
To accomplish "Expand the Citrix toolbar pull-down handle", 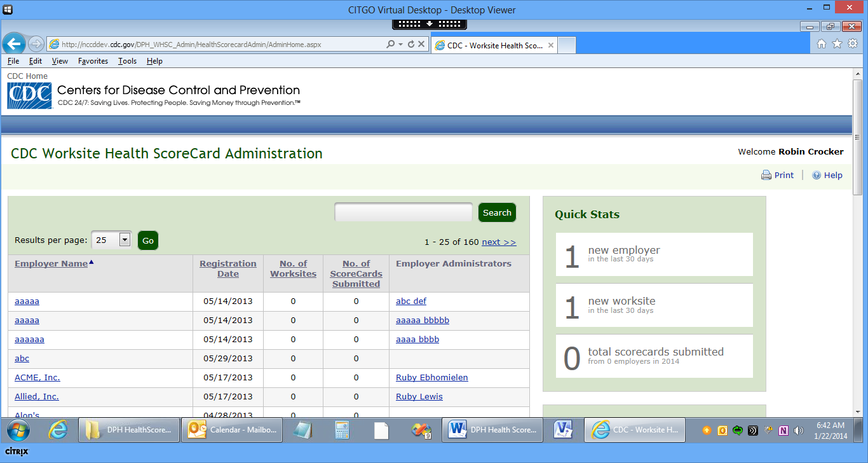I will pyautogui.click(x=430, y=24).
